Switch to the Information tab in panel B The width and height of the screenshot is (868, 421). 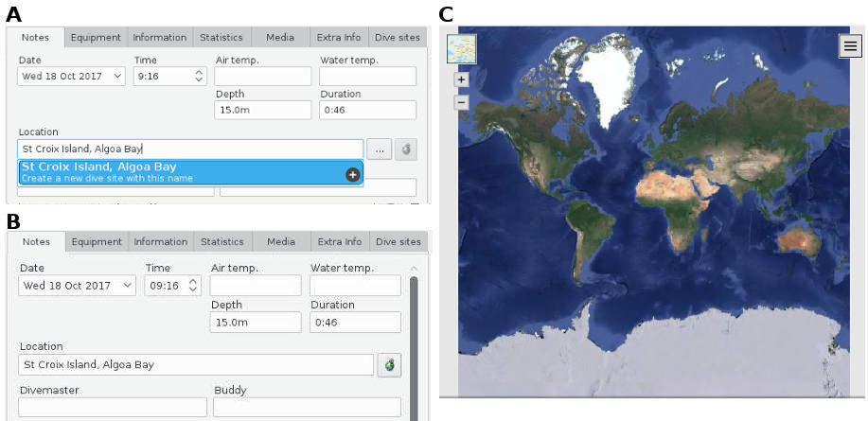click(x=161, y=242)
